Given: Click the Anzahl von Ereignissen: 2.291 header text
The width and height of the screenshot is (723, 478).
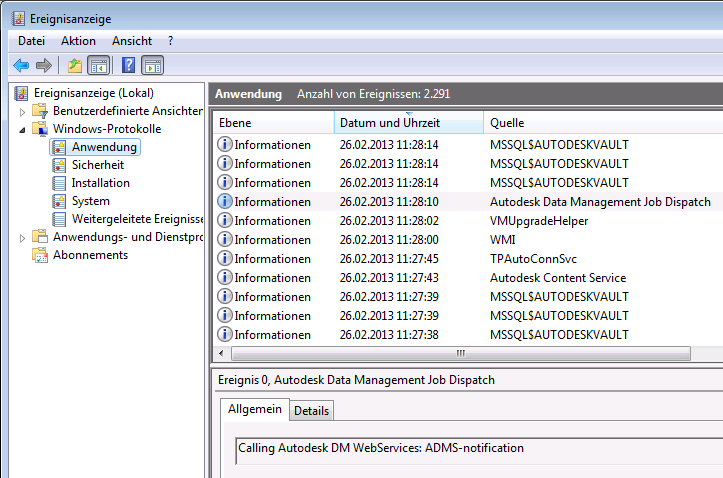Looking at the screenshot, I should coord(373,94).
